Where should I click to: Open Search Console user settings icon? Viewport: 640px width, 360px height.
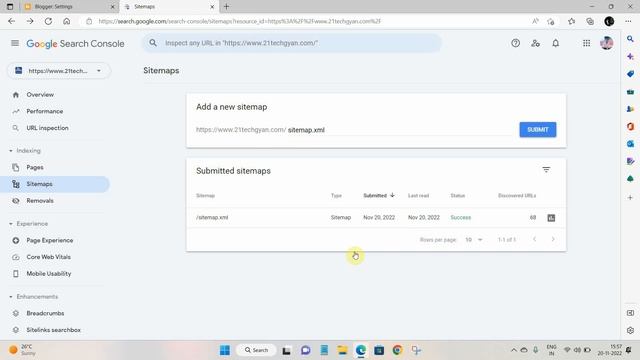click(x=536, y=43)
